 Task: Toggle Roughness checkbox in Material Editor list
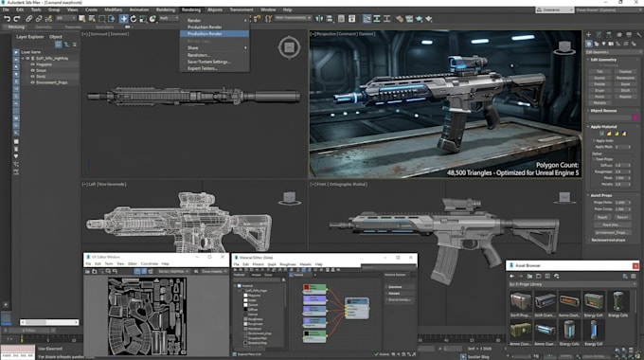tap(245, 319)
